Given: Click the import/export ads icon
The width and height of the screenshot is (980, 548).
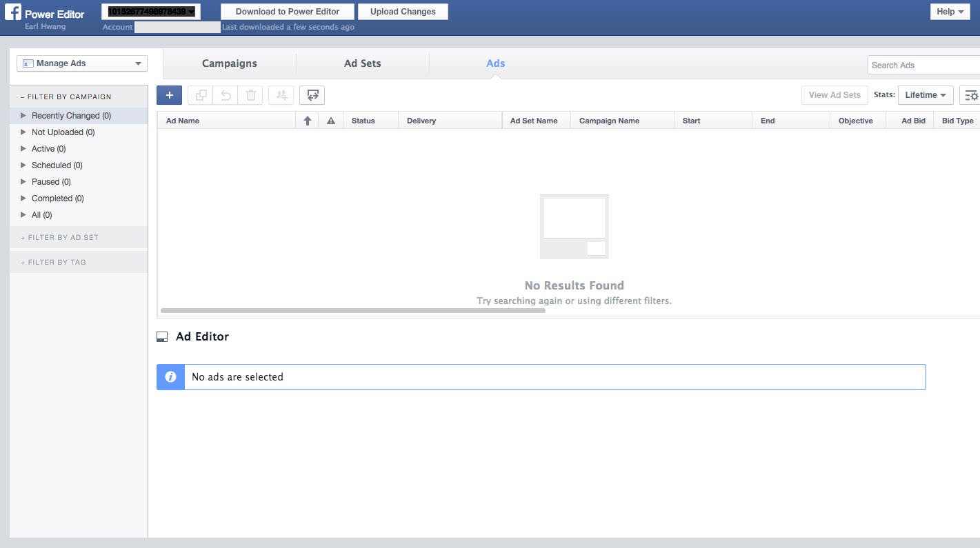Looking at the screenshot, I should pyautogui.click(x=312, y=95).
